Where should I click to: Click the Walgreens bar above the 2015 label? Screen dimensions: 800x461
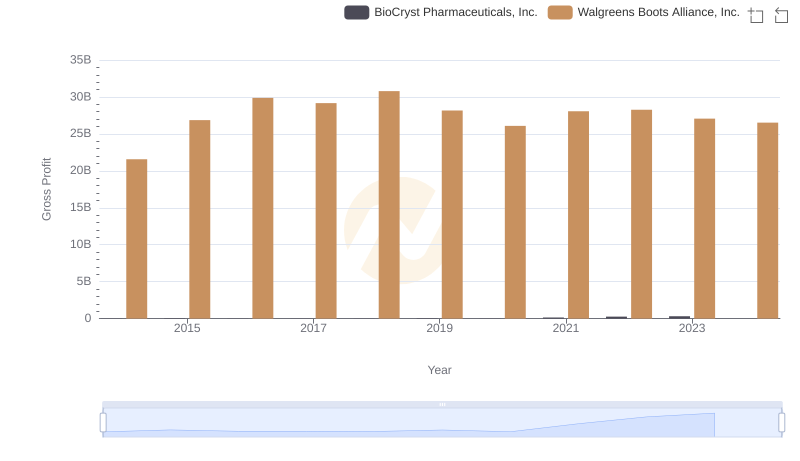[199, 219]
